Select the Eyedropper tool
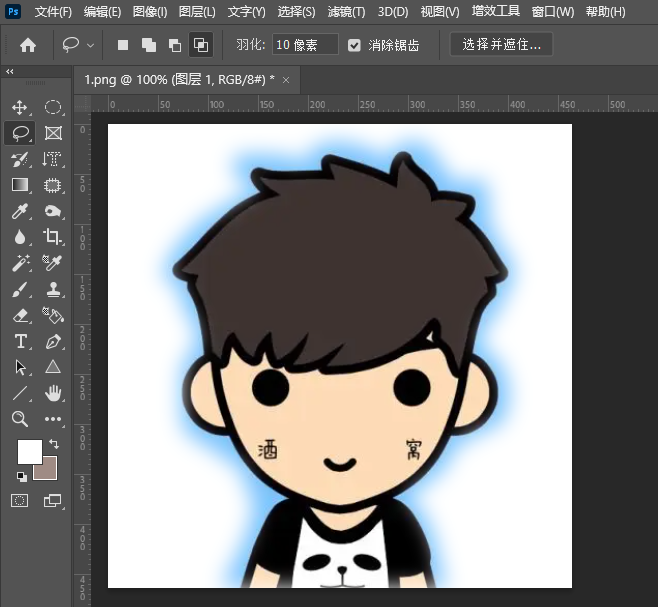658x607 pixels. tap(20, 211)
